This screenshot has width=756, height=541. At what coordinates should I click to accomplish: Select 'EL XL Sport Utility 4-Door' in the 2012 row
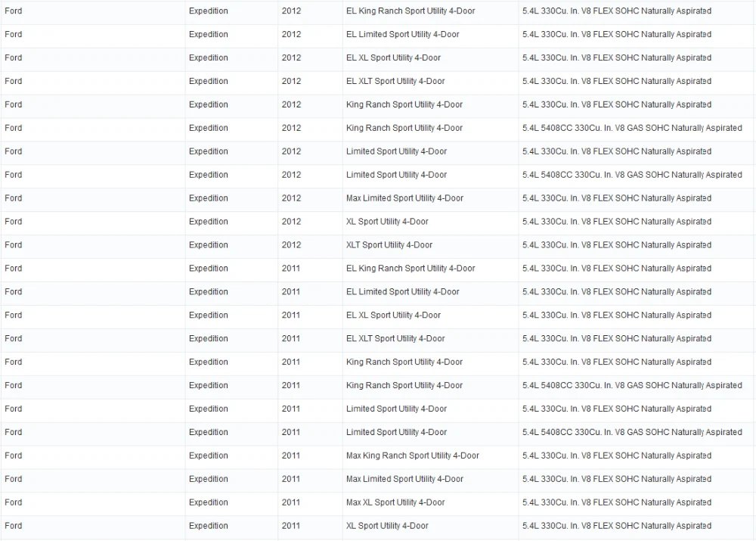pos(393,58)
